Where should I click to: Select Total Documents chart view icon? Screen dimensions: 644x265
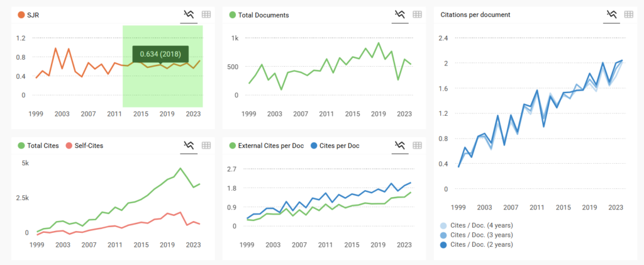tap(399, 14)
